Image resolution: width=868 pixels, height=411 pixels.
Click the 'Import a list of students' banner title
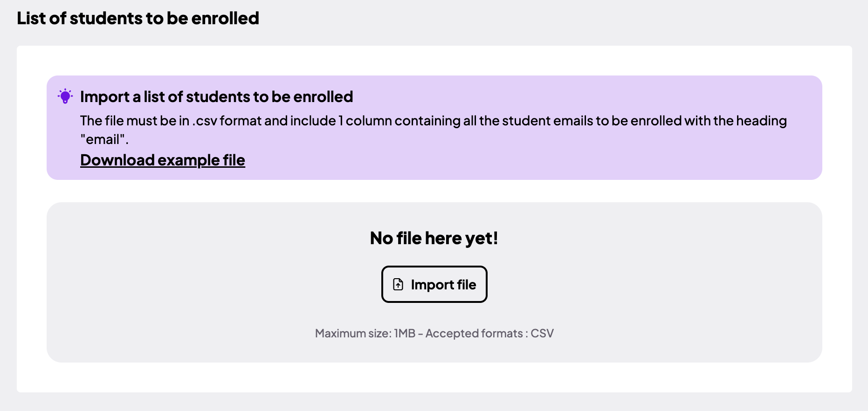(217, 96)
